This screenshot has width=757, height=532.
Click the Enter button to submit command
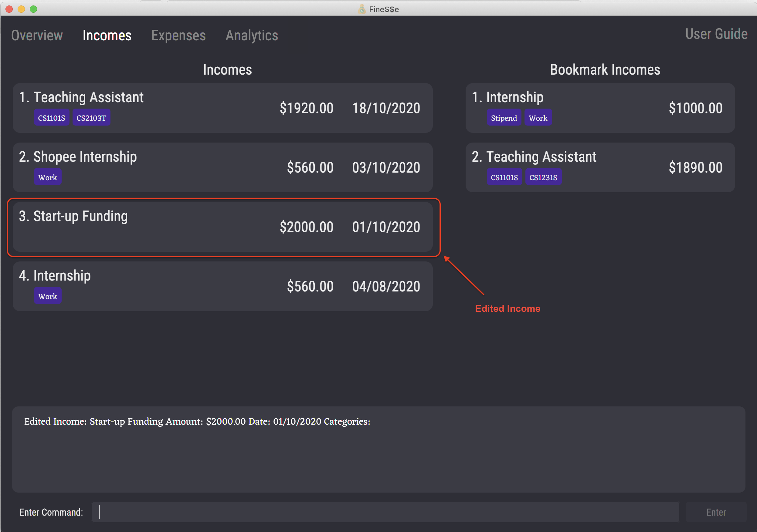point(716,511)
